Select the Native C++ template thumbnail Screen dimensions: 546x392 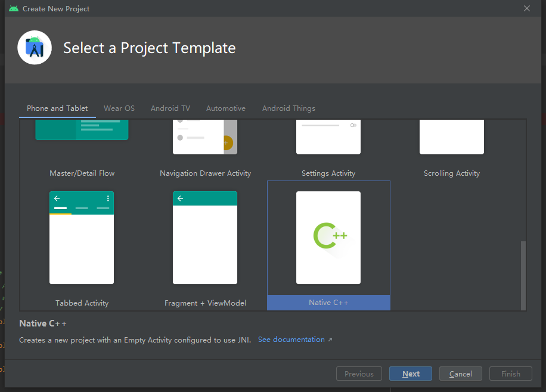pyautogui.click(x=328, y=238)
